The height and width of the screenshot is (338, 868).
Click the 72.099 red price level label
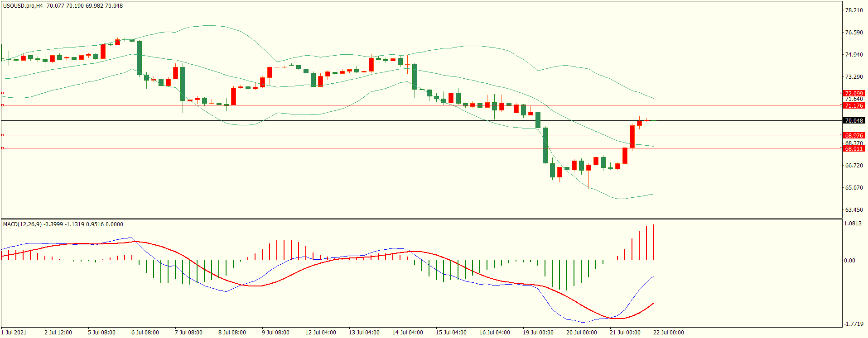(x=854, y=93)
